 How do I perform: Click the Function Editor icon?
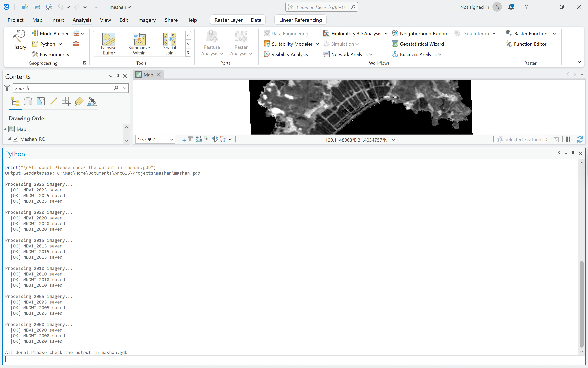coord(509,44)
